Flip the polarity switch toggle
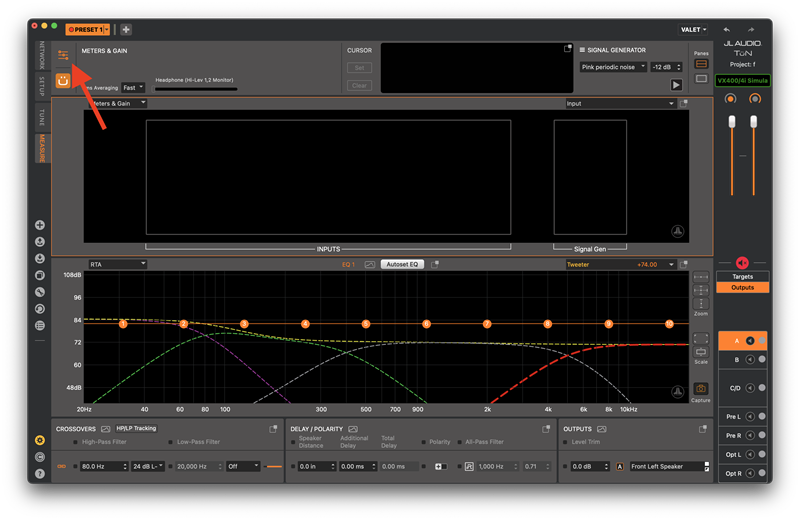The height and width of the screenshot is (520, 800). tap(441, 466)
